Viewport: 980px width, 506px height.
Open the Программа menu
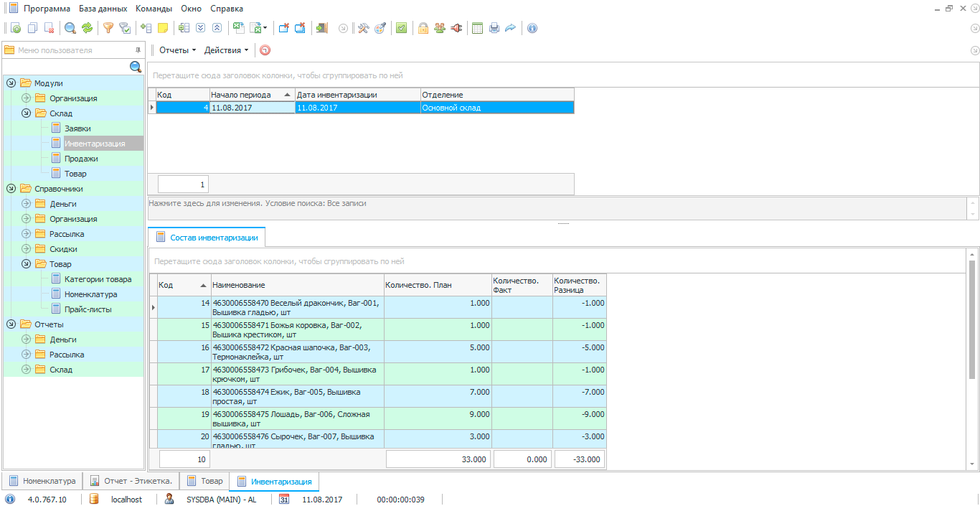pyautogui.click(x=47, y=9)
